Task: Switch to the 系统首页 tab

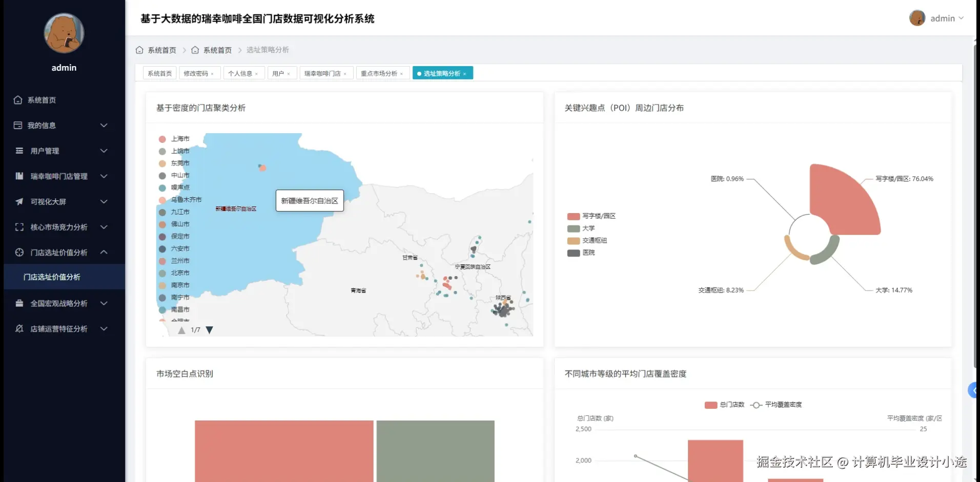Action: (x=160, y=74)
